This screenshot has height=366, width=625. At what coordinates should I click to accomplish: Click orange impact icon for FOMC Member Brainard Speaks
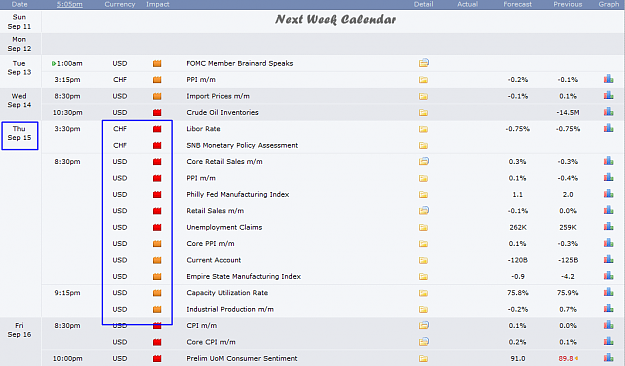(x=157, y=63)
